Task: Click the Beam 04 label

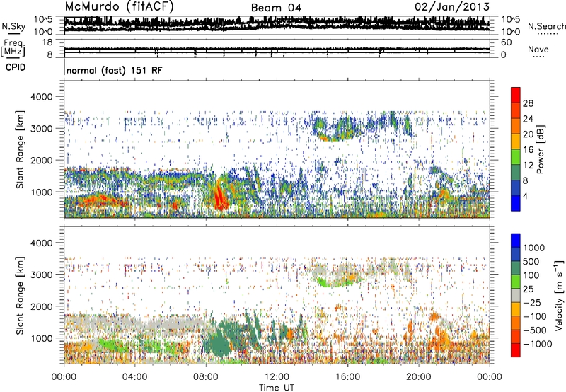Action: pyautogui.click(x=276, y=8)
